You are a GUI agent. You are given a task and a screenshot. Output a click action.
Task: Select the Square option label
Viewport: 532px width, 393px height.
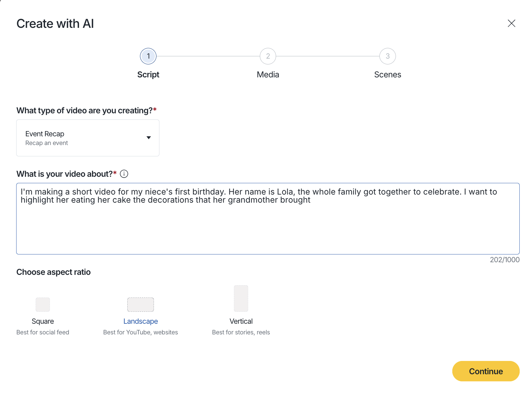43,321
